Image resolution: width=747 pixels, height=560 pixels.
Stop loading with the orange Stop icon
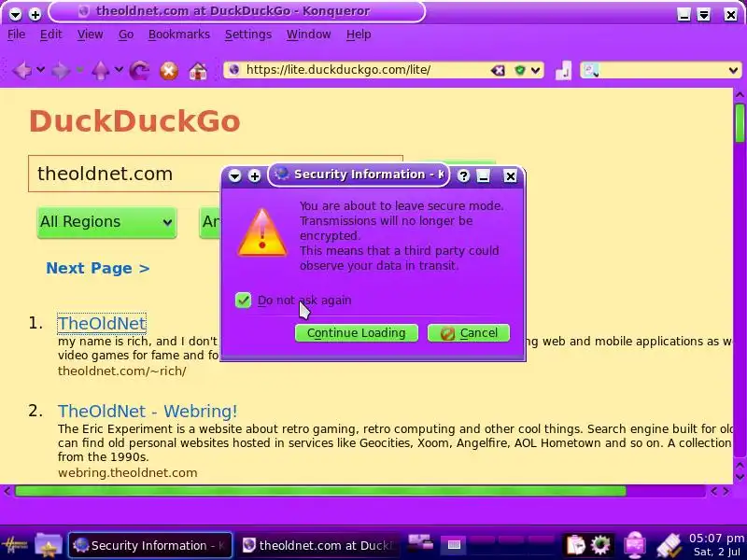(169, 71)
